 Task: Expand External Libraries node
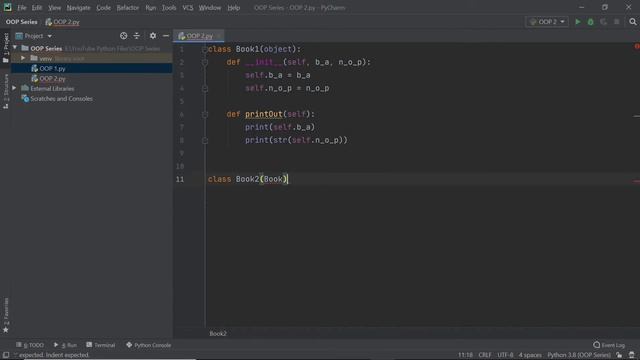click(x=14, y=88)
